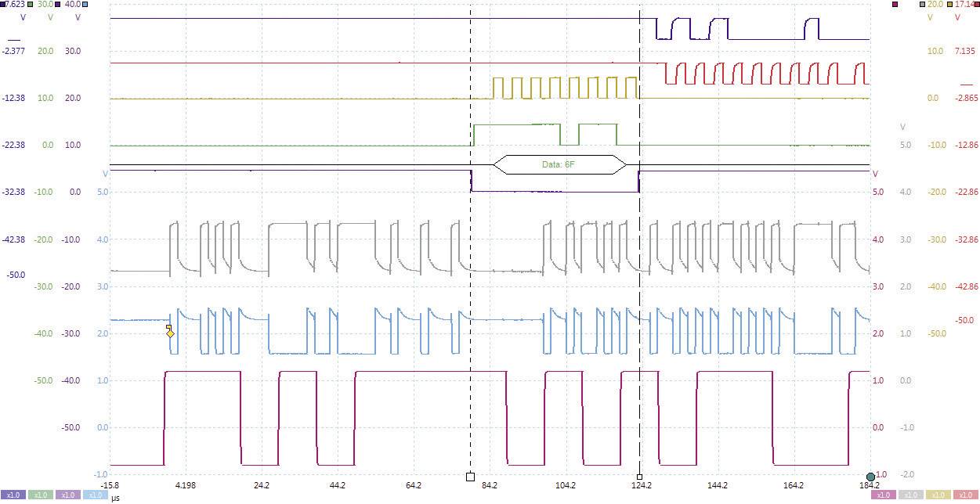Click the yellow x1.0 scale button
The image size is (980, 504).
[937, 495]
